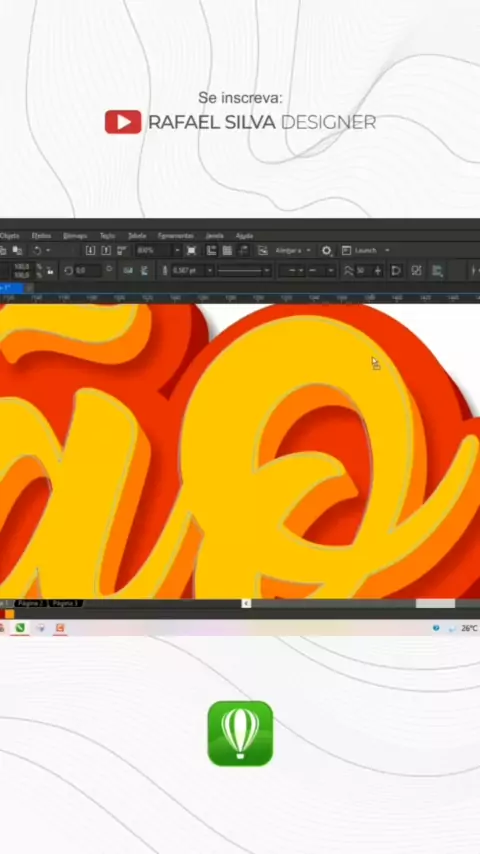The height and width of the screenshot is (854, 480).
Task: Open the outline width dropdown
Action: pos(210,270)
